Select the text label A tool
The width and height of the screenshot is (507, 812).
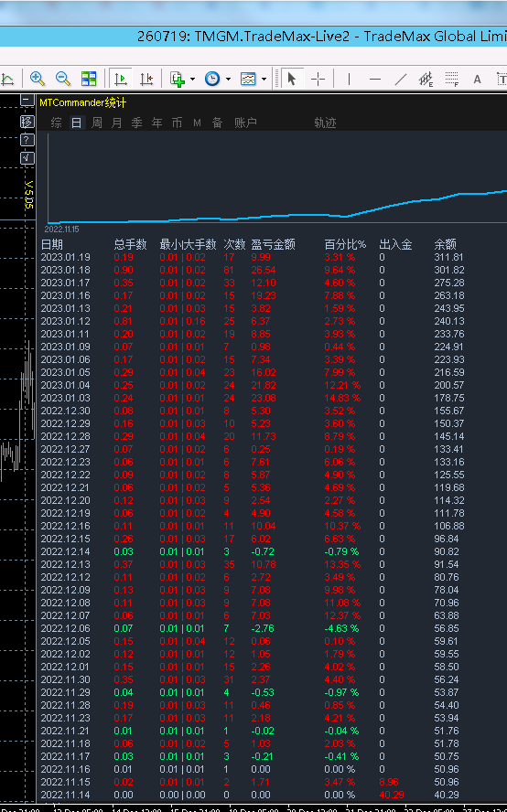477,79
